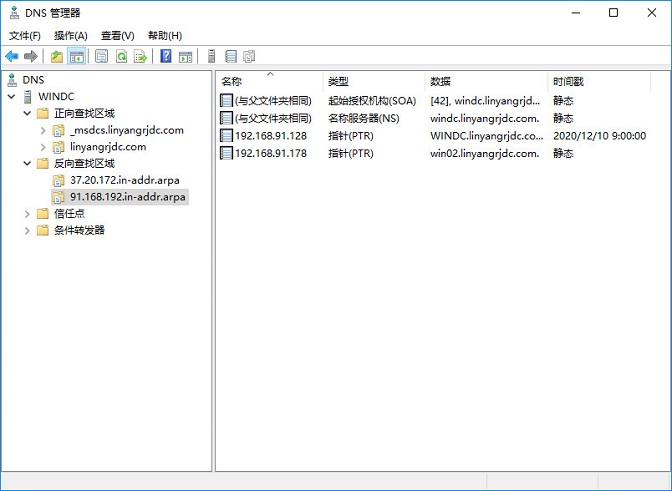
Task: Sort by the 名称 column header
Action: click(x=270, y=81)
